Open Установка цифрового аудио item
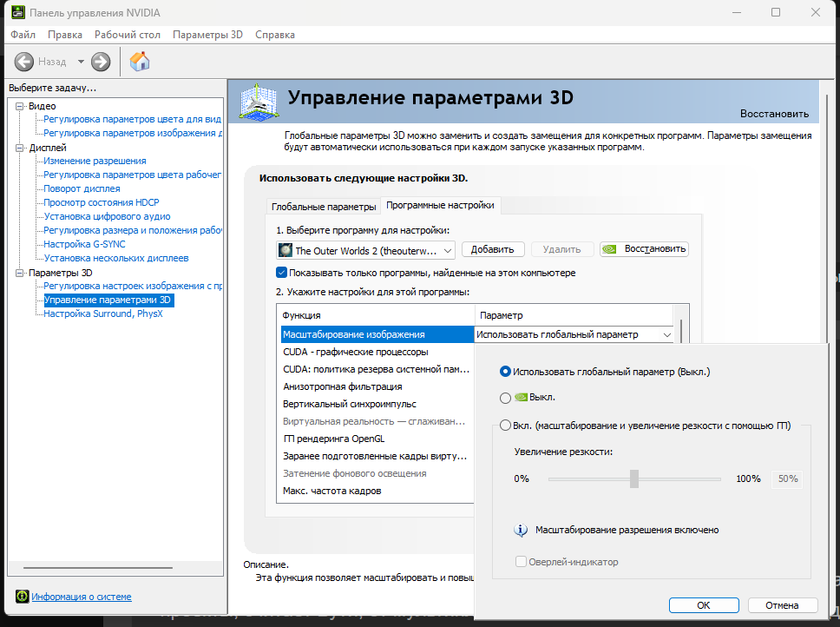Viewport: 840px width, 627px height. (x=107, y=216)
